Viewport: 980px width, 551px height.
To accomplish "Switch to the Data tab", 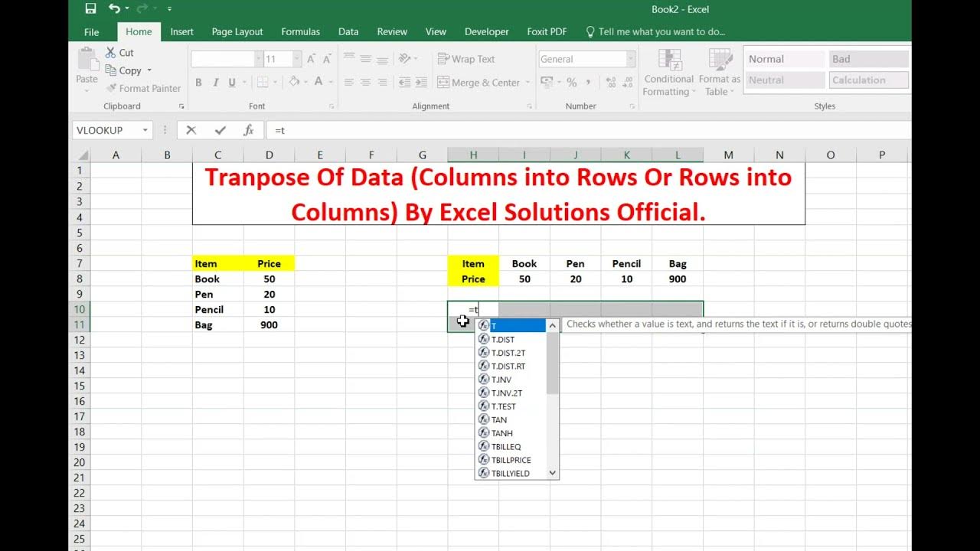I will [348, 31].
